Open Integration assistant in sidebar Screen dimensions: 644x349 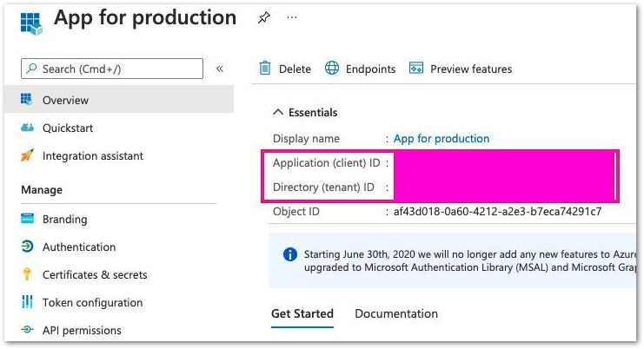93,156
